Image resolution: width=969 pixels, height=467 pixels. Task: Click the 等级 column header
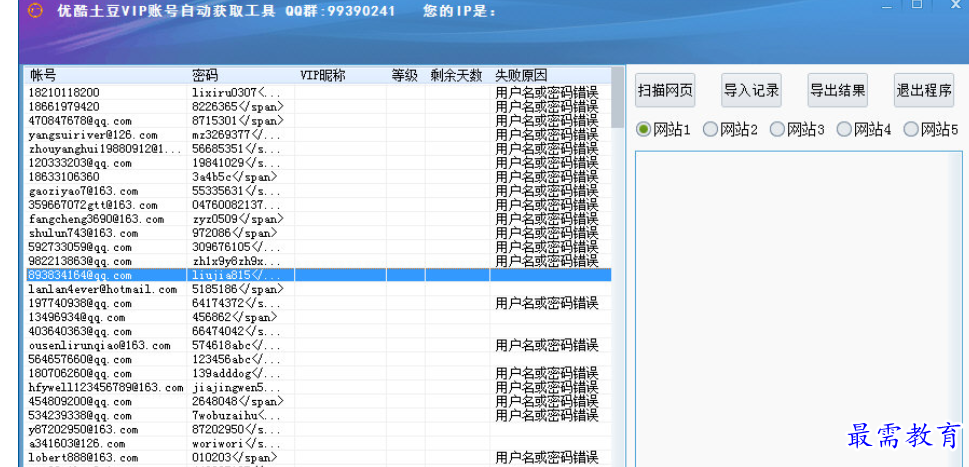click(x=405, y=75)
